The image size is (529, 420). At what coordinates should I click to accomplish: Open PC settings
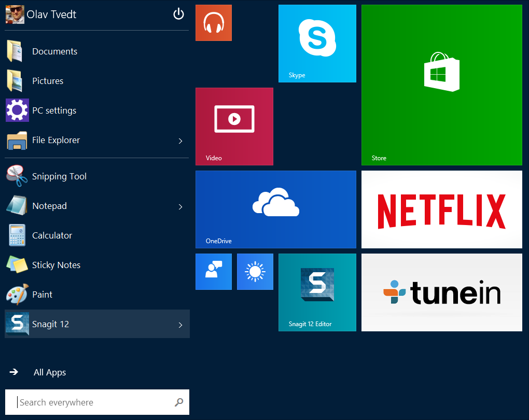pos(53,110)
